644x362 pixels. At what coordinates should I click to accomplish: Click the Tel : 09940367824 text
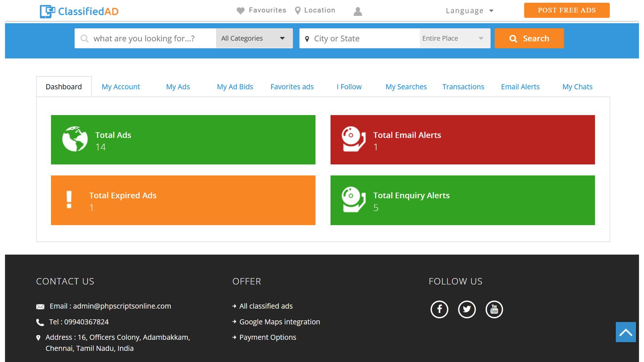tap(79, 322)
